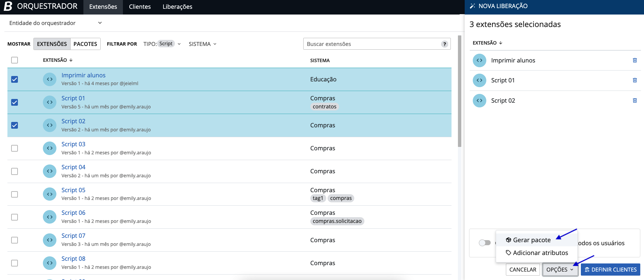Click the extensions list vertical scrollbar
This screenshot has width=644, height=280.
tap(460, 91)
